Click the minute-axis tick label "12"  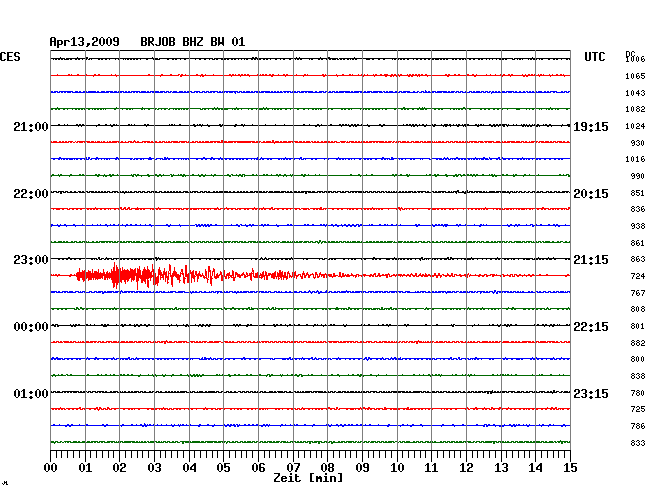466,468
